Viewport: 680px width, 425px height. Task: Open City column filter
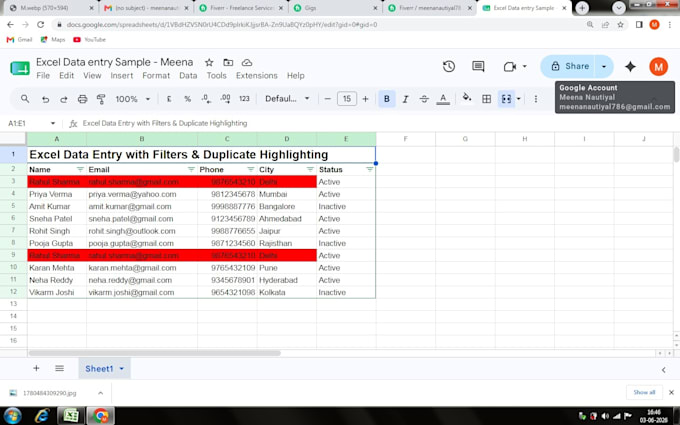coord(310,169)
